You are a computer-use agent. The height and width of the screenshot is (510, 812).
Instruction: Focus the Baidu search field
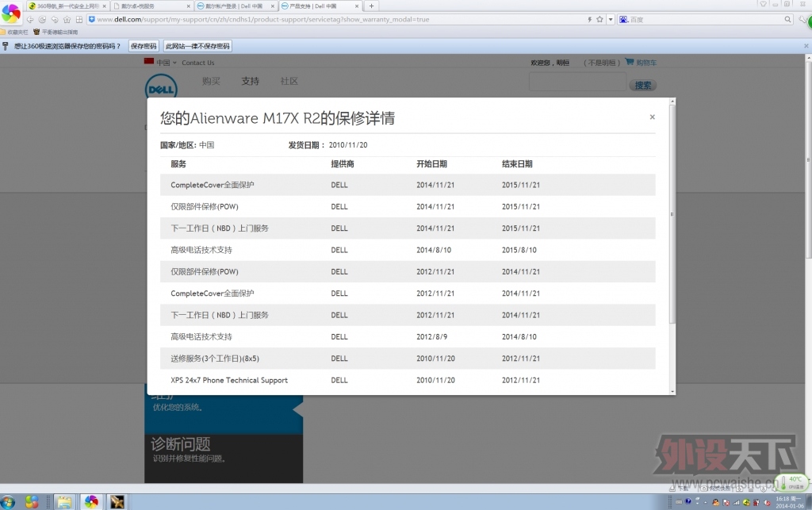point(707,19)
